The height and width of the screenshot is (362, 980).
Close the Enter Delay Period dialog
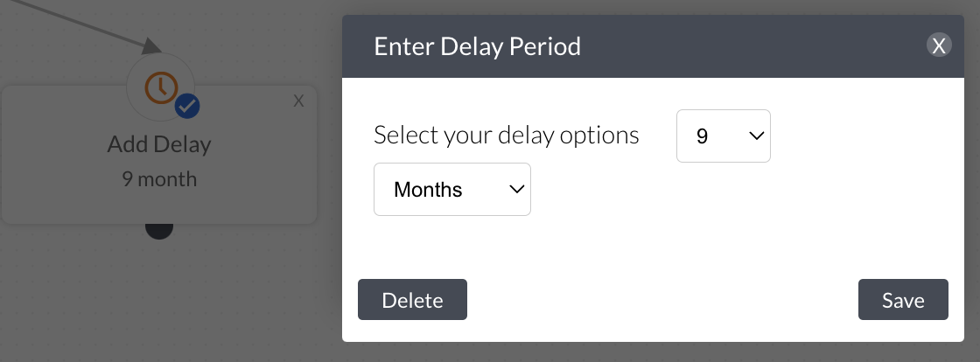pos(939,46)
